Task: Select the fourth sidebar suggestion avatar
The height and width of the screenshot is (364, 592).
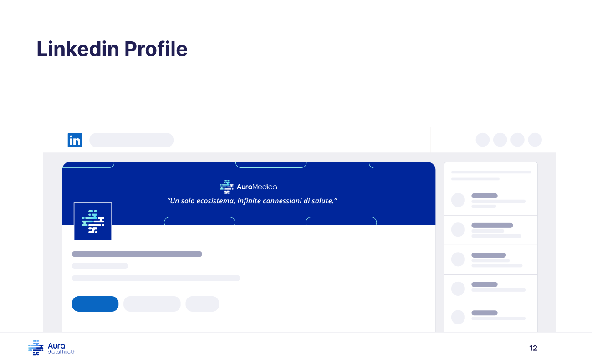Action: [x=458, y=288]
